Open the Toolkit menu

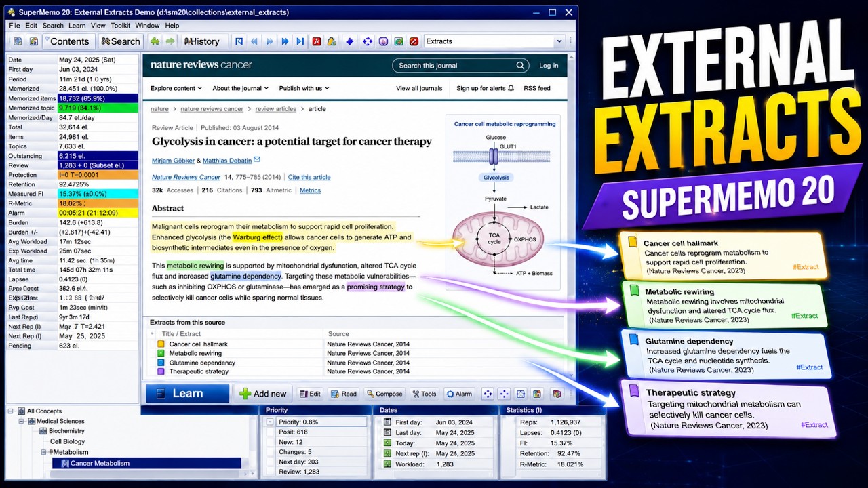120,26
